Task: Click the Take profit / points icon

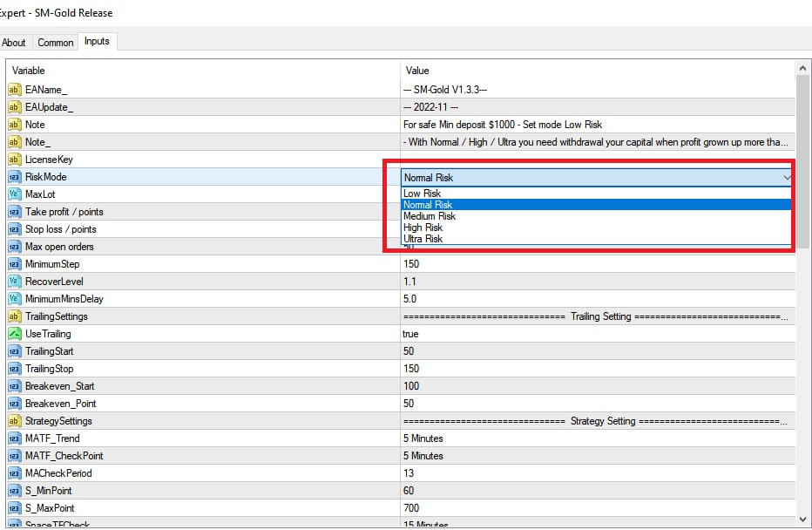Action: pyautogui.click(x=14, y=212)
